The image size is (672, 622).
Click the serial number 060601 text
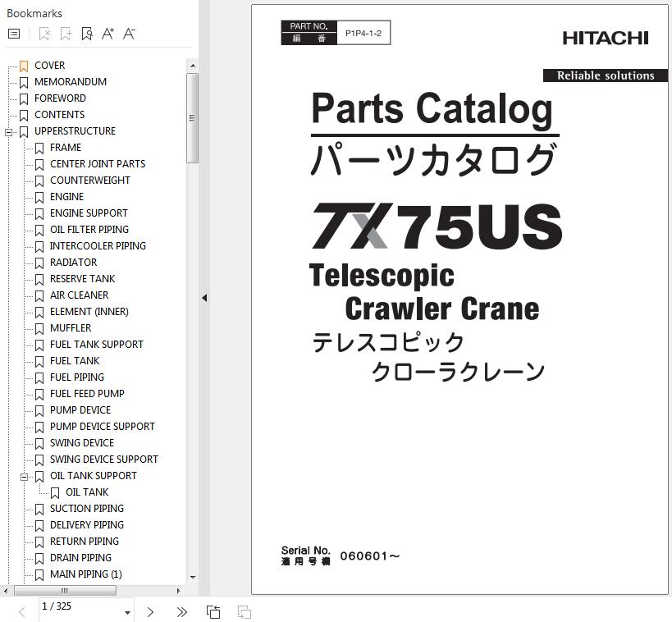click(370, 556)
